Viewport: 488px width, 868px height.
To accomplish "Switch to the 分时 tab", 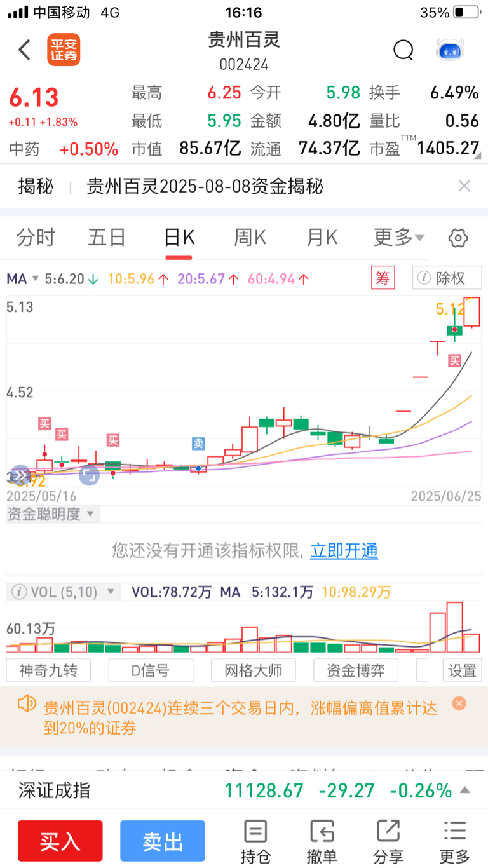I will tap(36, 238).
